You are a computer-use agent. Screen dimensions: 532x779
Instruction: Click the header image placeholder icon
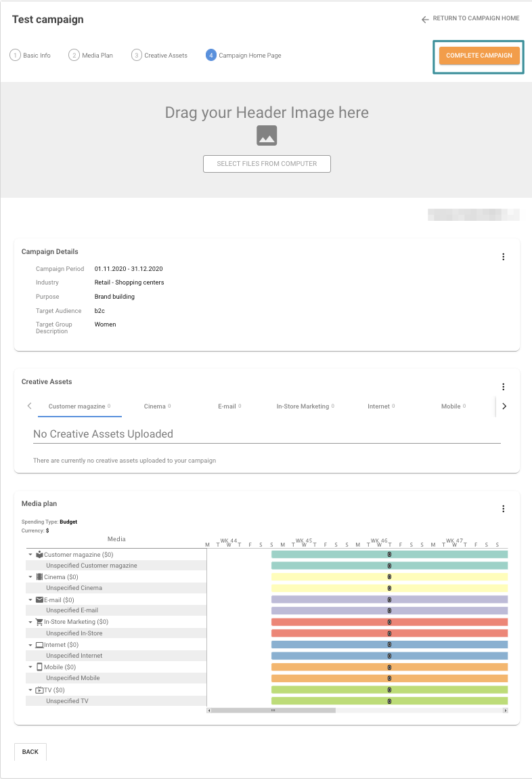click(267, 135)
